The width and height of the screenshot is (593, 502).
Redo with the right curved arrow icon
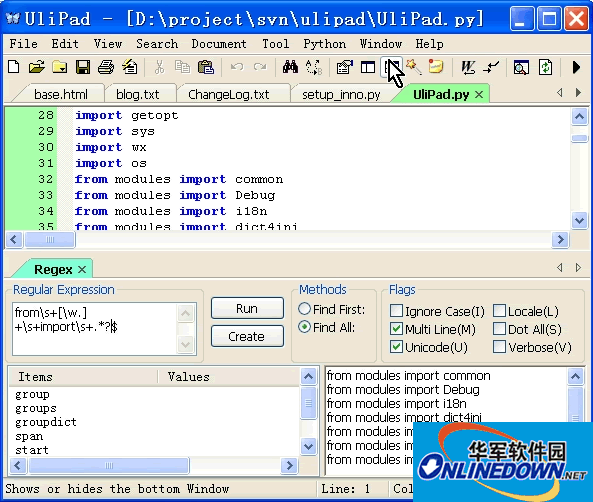(260, 67)
